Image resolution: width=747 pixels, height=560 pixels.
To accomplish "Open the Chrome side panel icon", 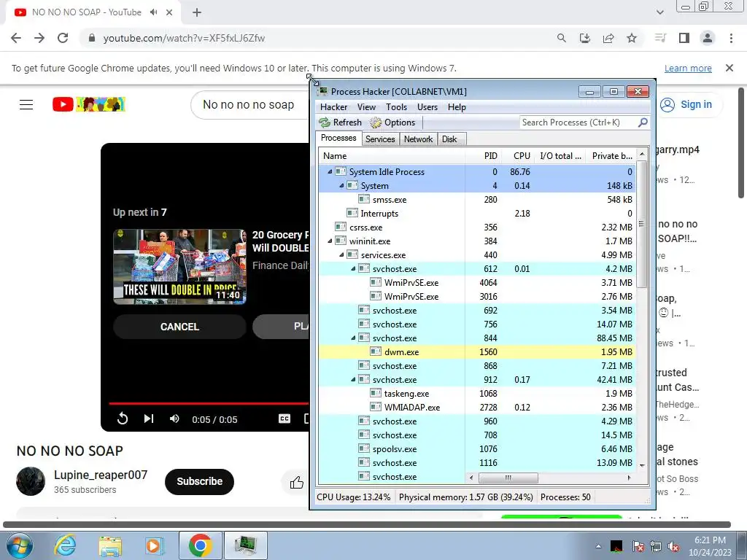I will [684, 38].
